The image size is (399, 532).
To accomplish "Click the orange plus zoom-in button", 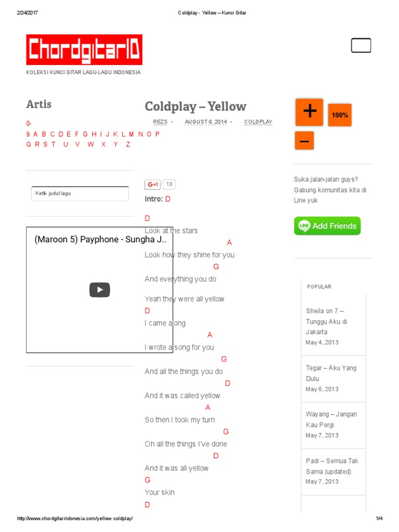I will pos(309,112).
